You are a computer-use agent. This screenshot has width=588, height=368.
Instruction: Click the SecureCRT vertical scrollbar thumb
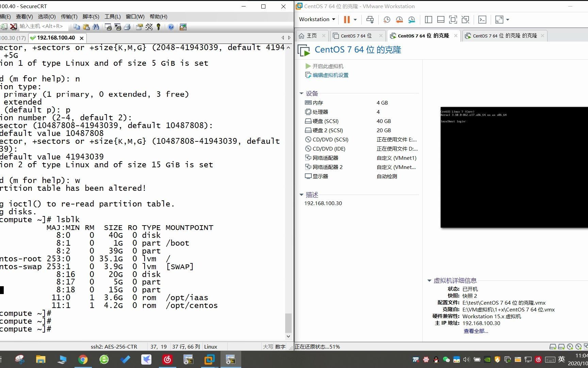click(288, 323)
